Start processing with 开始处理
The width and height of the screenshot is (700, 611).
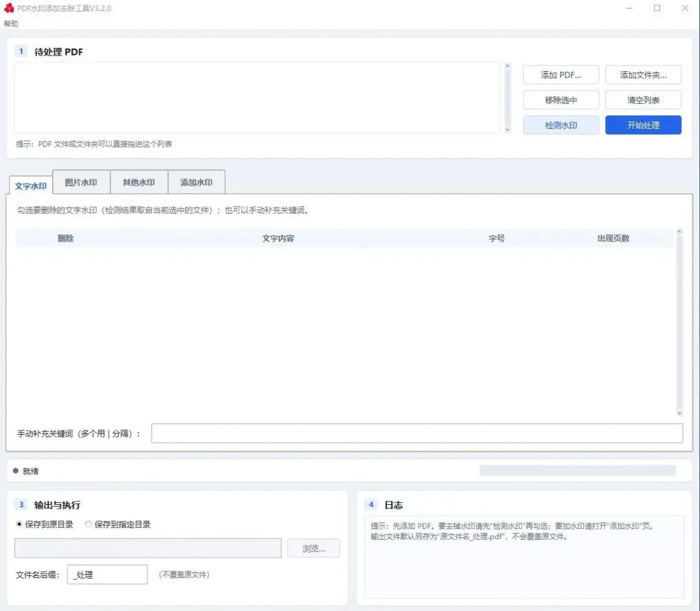pos(643,126)
